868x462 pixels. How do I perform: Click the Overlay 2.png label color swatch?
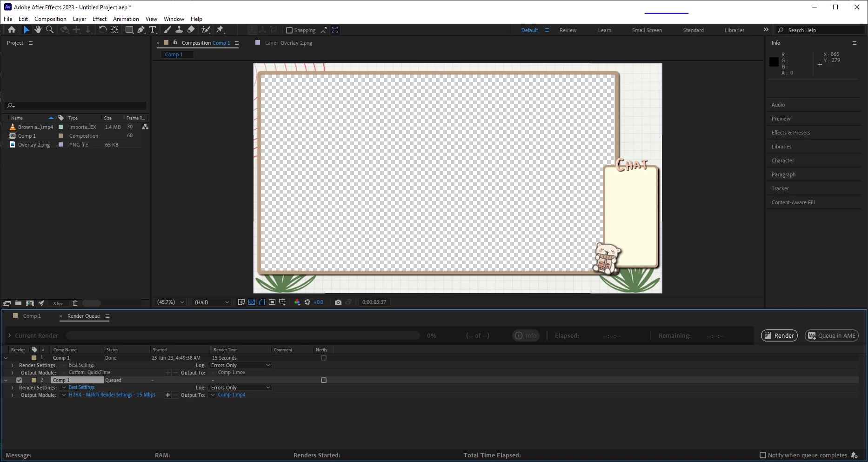click(x=60, y=145)
